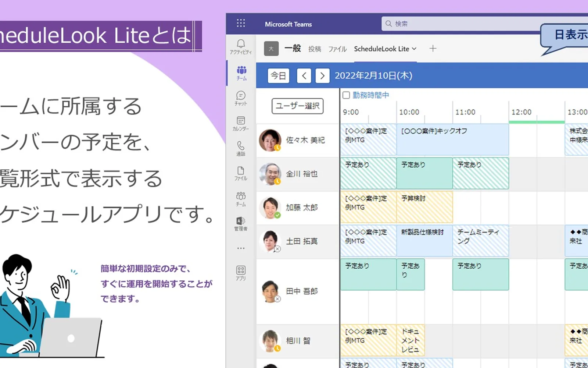Open more apps ellipsis in sidebar
Image resolution: width=588 pixels, height=368 pixels.
pyautogui.click(x=241, y=248)
